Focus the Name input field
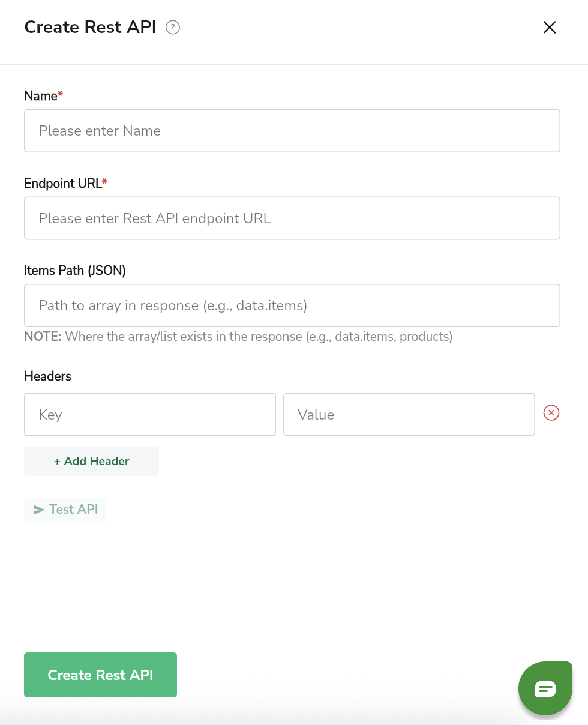This screenshot has height=725, width=588. point(292,131)
